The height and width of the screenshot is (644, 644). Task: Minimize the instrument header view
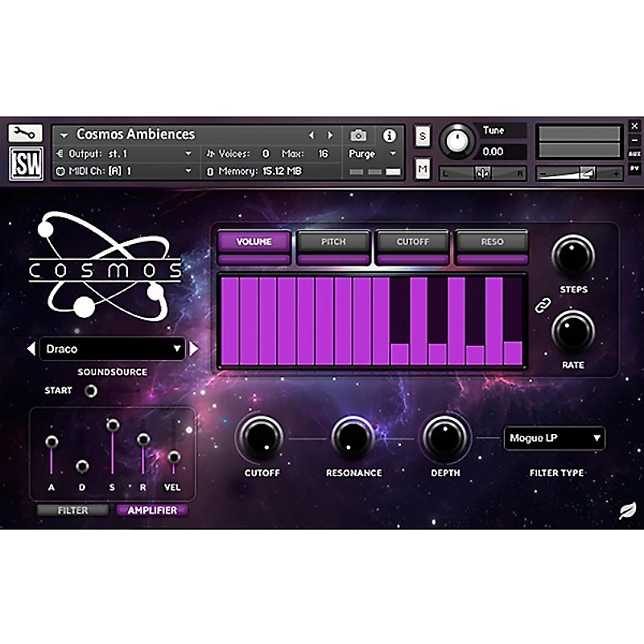(x=634, y=140)
